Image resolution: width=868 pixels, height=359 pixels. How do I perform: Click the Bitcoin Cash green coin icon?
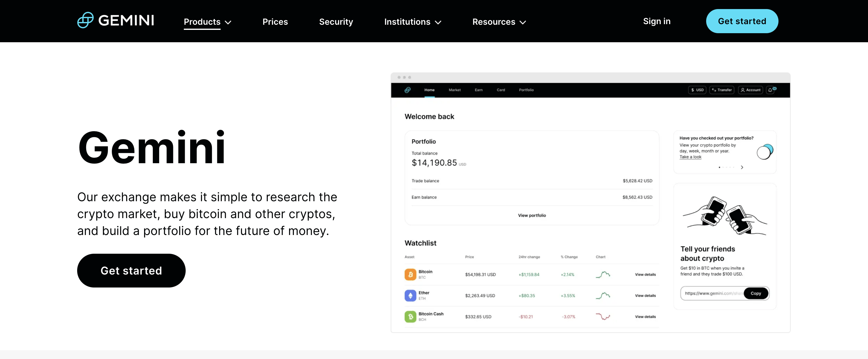pos(410,316)
